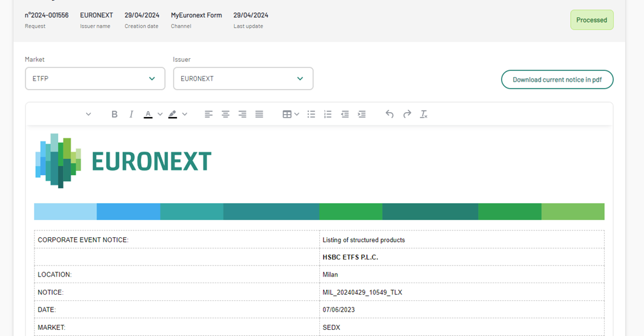Click the Milan value cell
This screenshot has width=644, height=336.
point(462,274)
